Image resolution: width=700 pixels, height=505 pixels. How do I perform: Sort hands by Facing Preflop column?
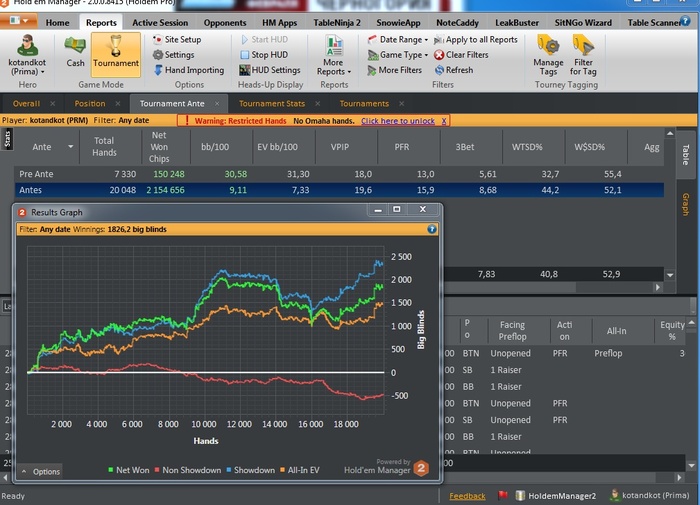pos(512,331)
